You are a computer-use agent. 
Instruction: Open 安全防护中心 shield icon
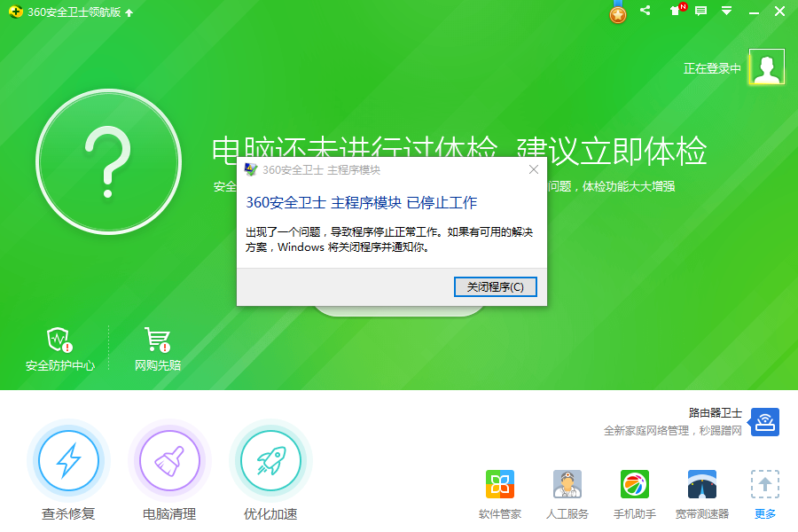[59, 340]
